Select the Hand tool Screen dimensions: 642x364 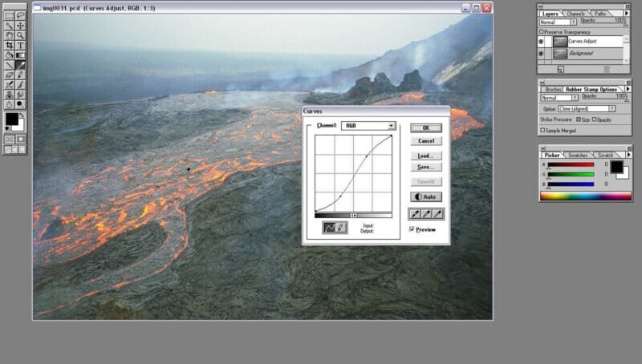coord(10,35)
